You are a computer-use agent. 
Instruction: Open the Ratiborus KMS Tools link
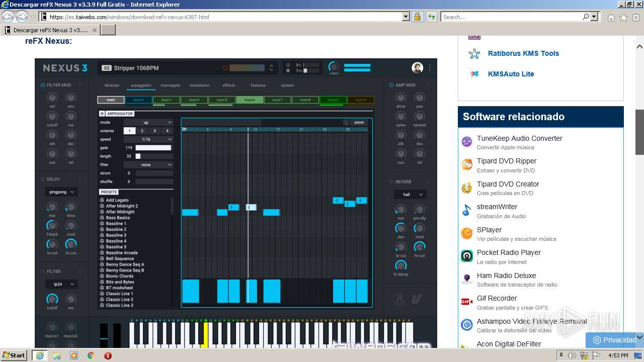click(523, 53)
